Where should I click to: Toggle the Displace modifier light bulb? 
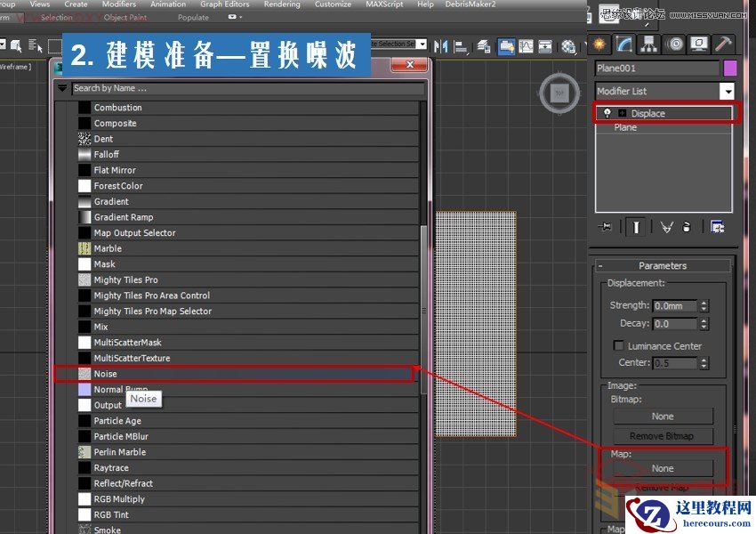coord(608,113)
